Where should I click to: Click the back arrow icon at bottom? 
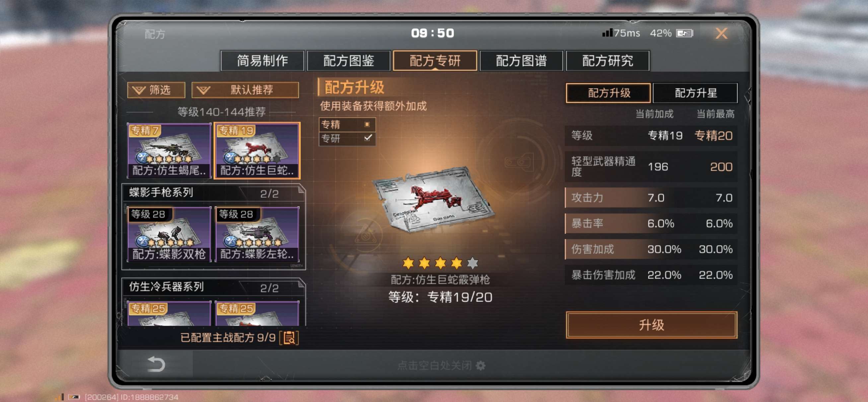tap(156, 364)
